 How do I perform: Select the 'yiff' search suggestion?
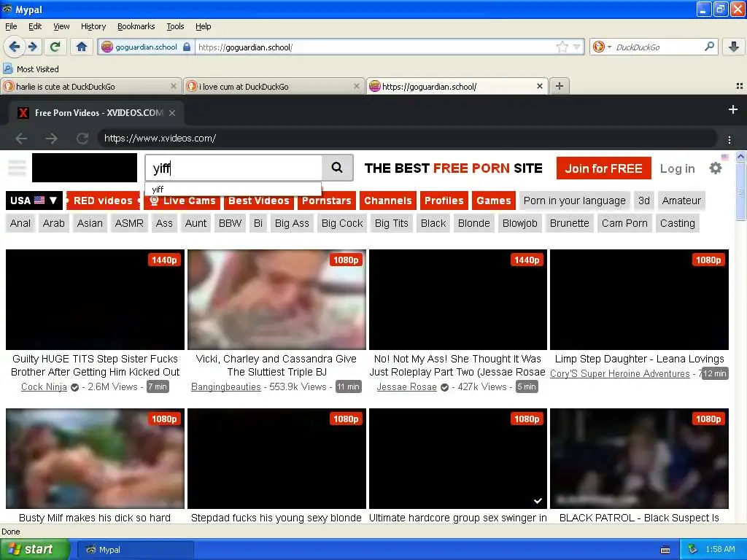(x=233, y=189)
